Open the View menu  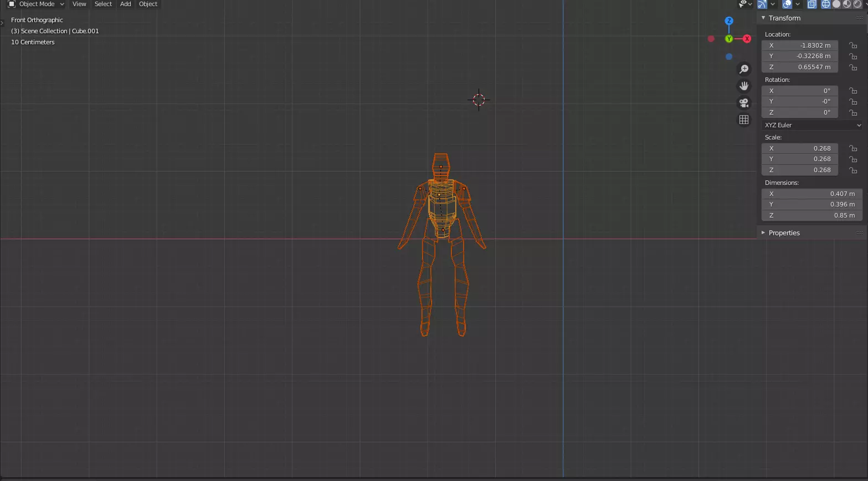tap(79, 4)
